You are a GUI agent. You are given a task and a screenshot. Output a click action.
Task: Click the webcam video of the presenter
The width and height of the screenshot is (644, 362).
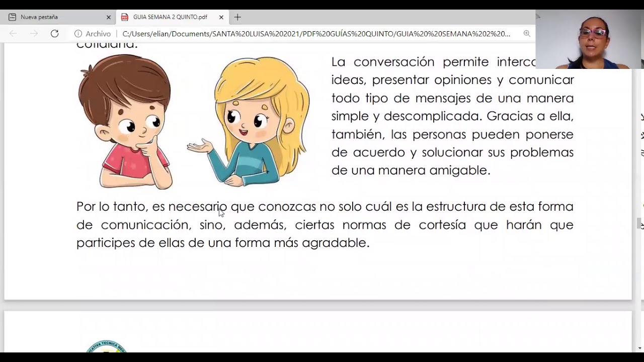590,39
